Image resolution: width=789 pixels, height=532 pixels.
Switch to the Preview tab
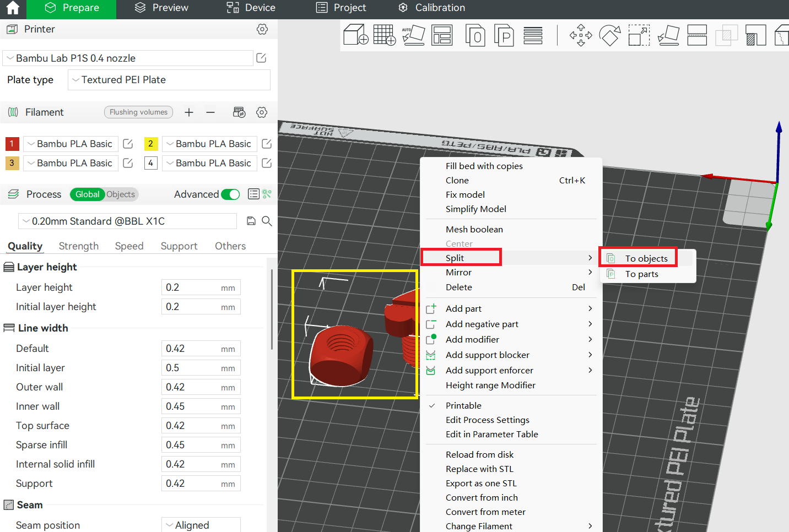[x=161, y=8]
